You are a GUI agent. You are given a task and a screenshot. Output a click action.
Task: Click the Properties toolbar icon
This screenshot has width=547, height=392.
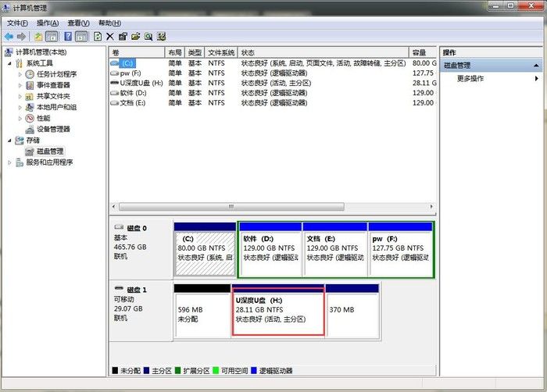pyautogui.click(x=123, y=36)
